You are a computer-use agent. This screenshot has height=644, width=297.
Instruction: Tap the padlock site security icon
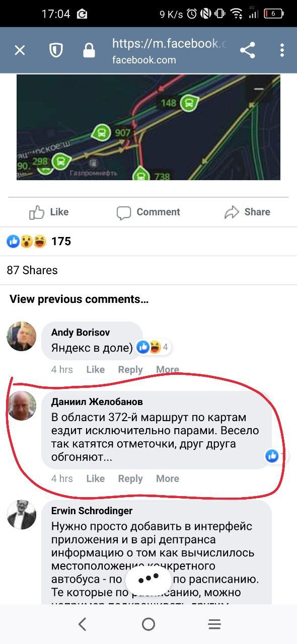(x=89, y=50)
